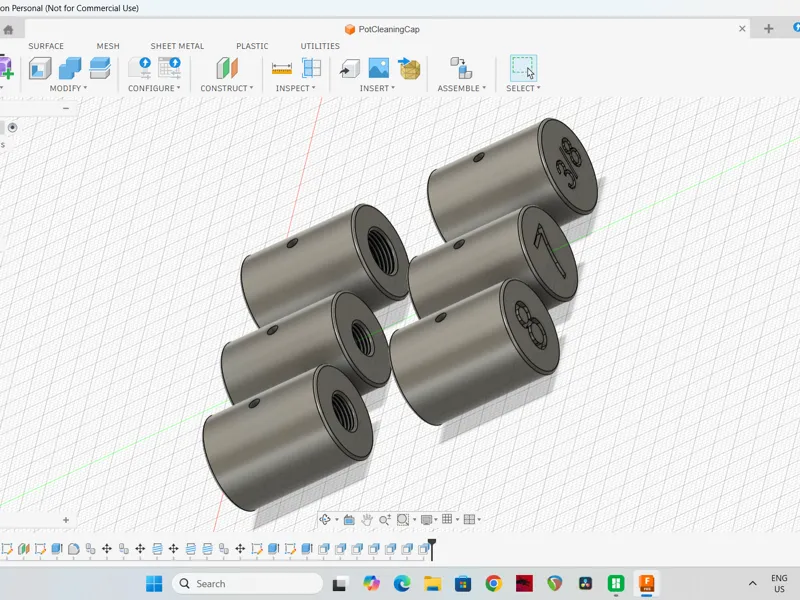Screen dimensions: 800x600
Task: Click the Insert Derive icon
Action: click(349, 68)
